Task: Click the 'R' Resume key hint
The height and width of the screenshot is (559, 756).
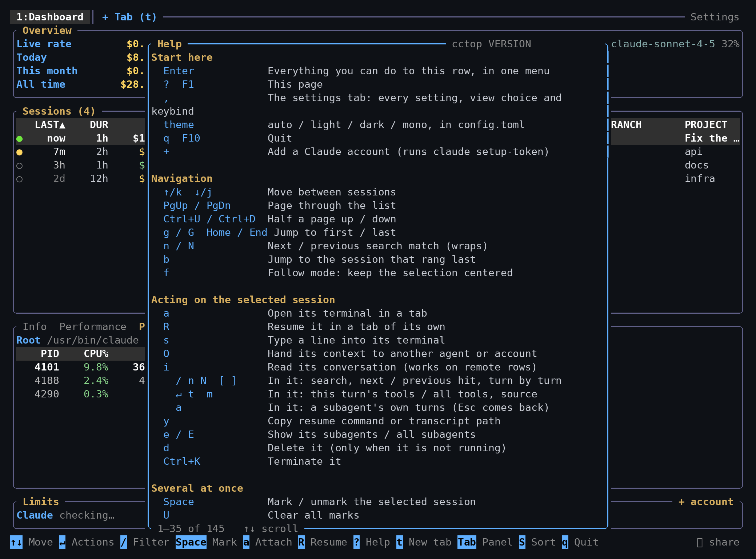Action: [x=323, y=542]
